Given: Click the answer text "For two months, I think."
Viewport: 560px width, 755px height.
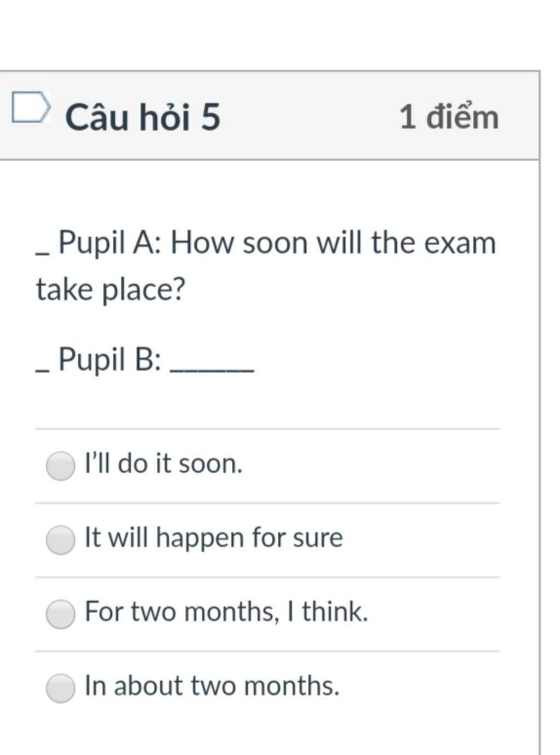Looking at the screenshot, I should [226, 611].
